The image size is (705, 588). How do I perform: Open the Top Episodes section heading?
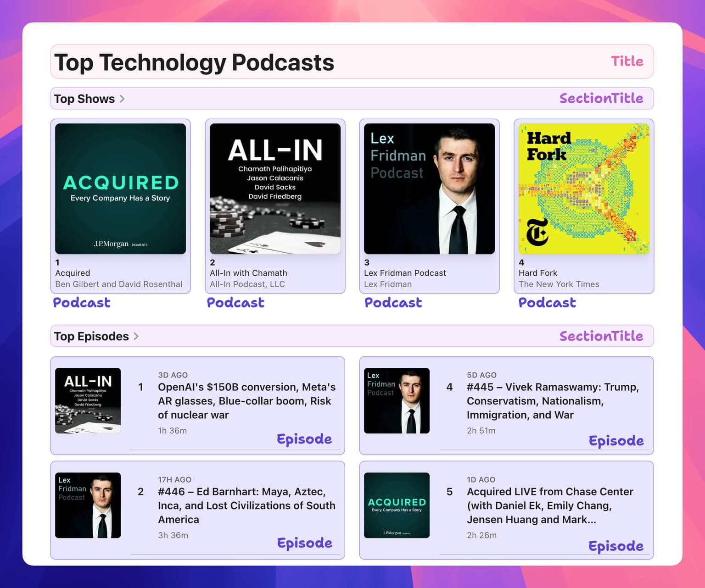(x=91, y=336)
